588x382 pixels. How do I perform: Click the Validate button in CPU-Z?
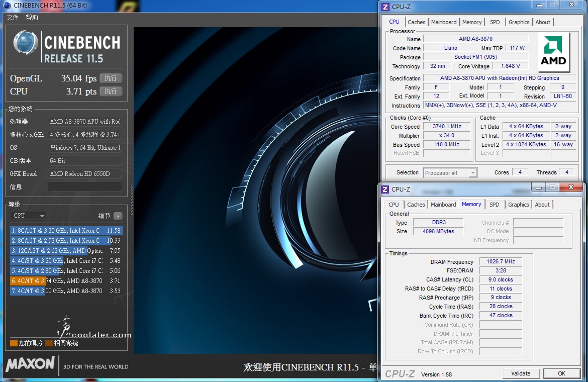(x=521, y=373)
